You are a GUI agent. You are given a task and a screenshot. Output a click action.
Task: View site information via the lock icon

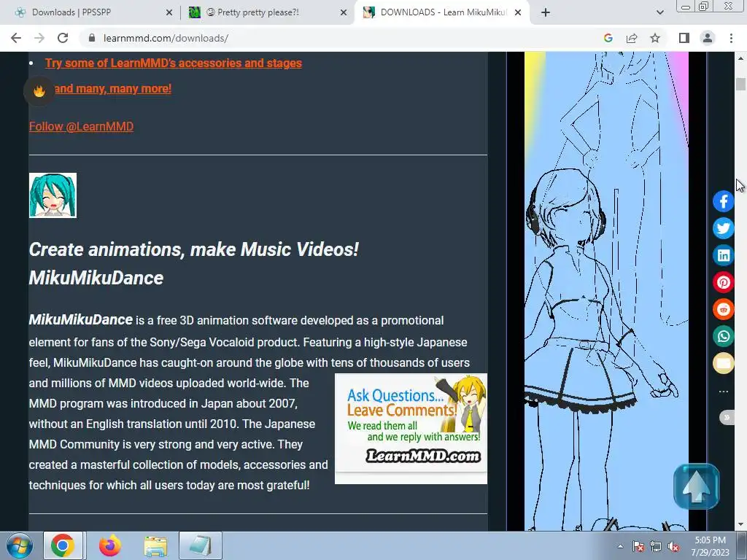[92, 38]
